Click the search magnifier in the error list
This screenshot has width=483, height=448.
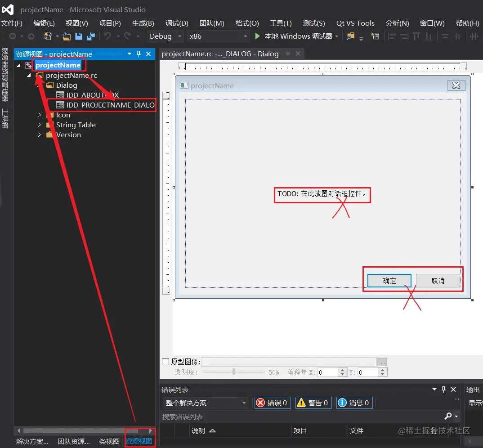tap(448, 416)
